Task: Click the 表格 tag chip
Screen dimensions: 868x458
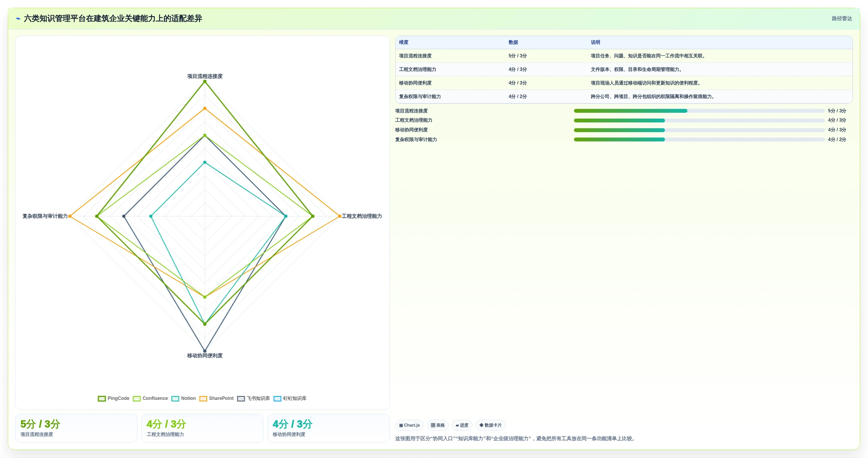Action: pos(438,425)
